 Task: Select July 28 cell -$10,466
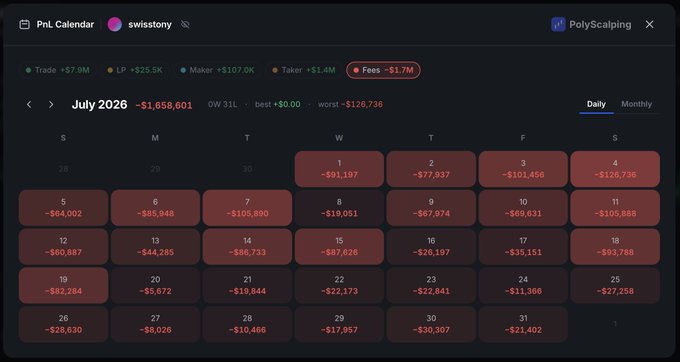[247, 324]
